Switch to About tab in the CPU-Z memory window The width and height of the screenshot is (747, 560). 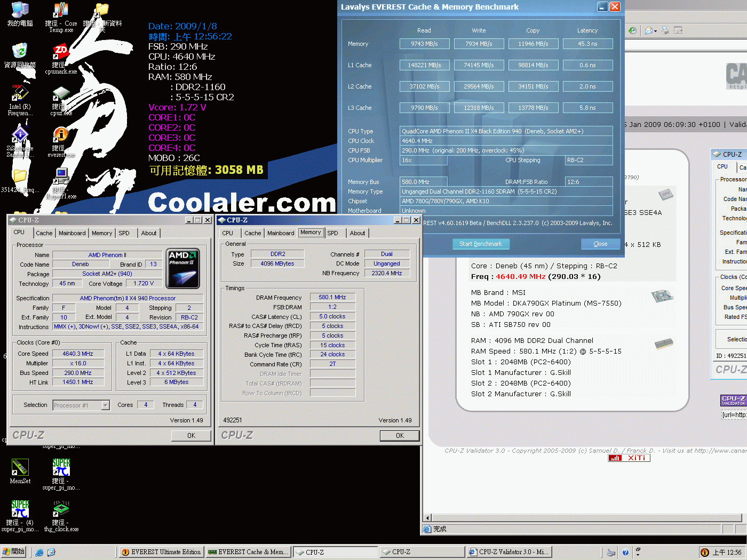point(357,233)
